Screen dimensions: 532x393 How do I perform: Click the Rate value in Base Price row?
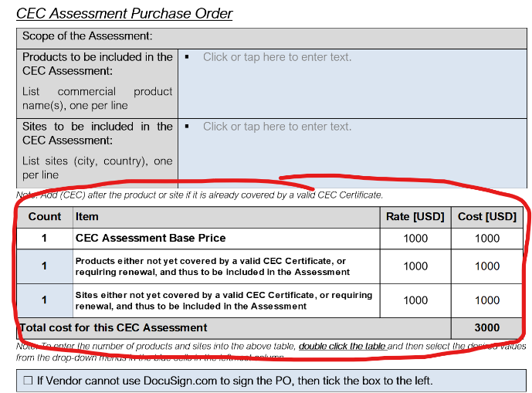click(x=415, y=239)
